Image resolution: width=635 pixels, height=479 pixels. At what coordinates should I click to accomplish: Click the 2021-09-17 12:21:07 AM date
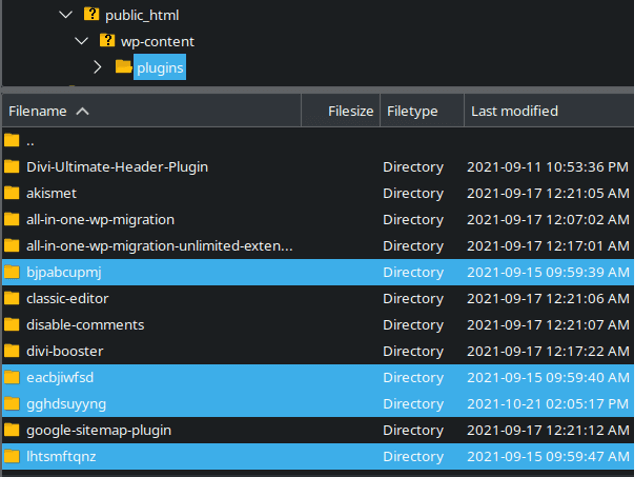pyautogui.click(x=548, y=325)
